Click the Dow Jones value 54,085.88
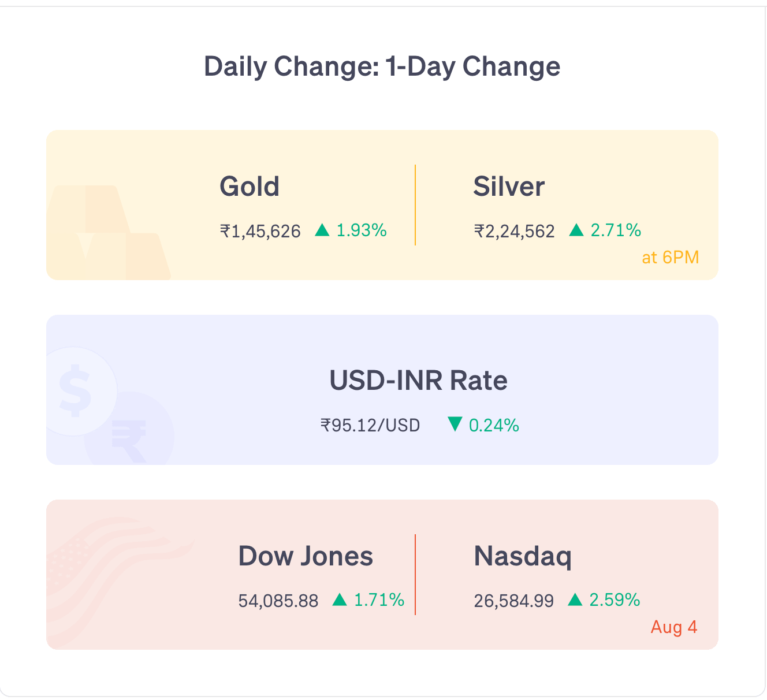The height and width of the screenshot is (700, 767). (278, 601)
